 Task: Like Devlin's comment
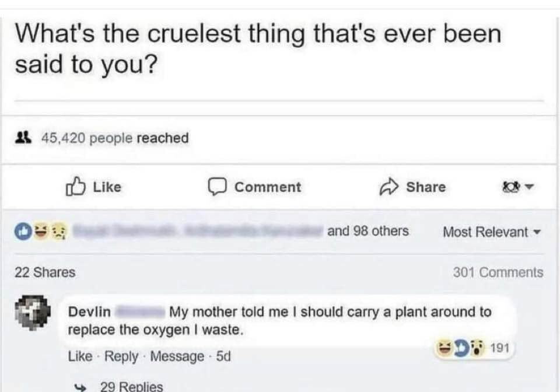pyautogui.click(x=80, y=356)
